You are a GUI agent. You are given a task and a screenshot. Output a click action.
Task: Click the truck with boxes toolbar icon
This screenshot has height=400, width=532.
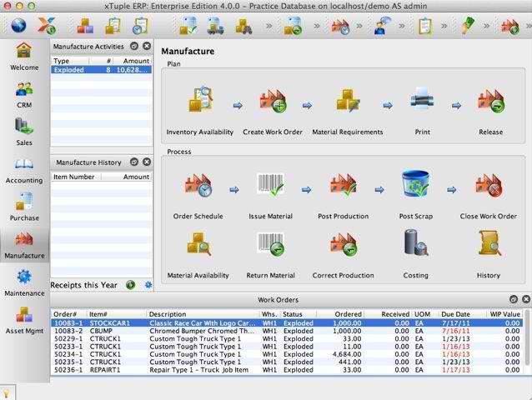215,26
